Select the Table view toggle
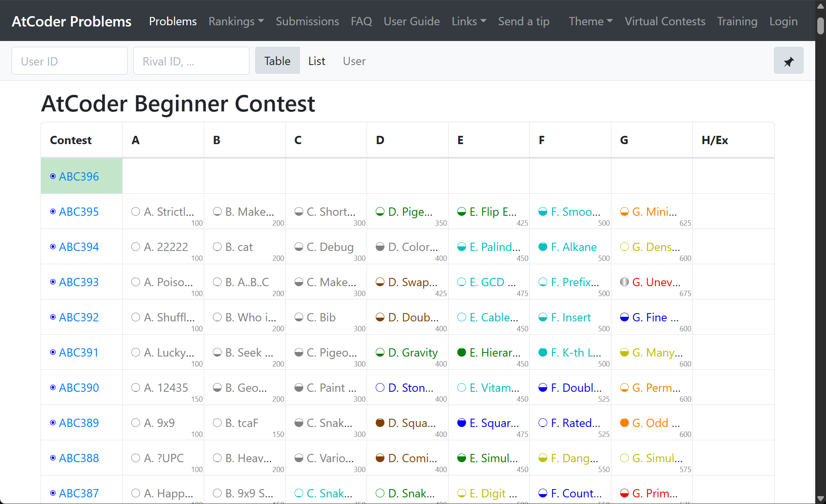Screen dimensions: 826x504 click(x=277, y=61)
